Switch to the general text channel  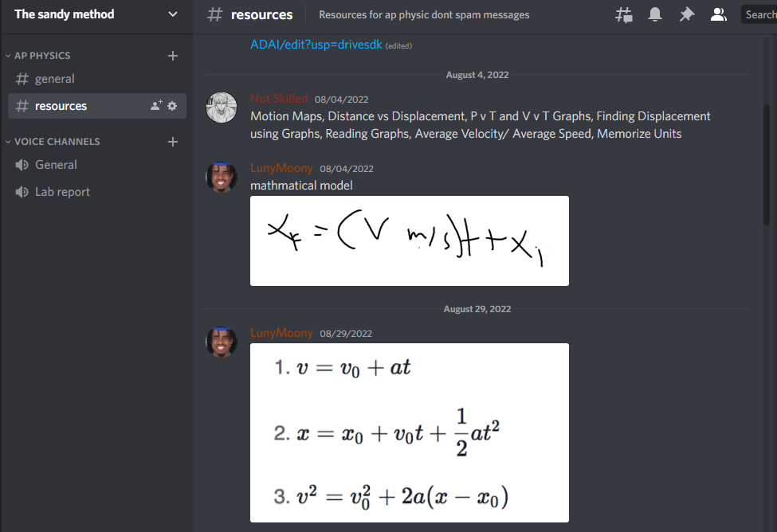97,79
